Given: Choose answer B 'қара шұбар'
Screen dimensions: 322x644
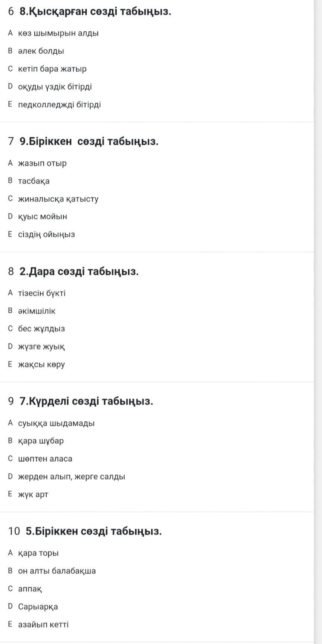Looking at the screenshot, I should point(41,441).
